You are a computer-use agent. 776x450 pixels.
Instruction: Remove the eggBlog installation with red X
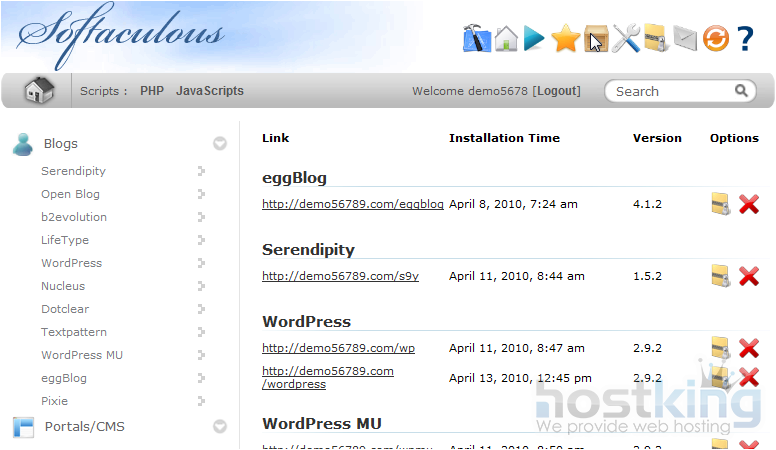[749, 205]
